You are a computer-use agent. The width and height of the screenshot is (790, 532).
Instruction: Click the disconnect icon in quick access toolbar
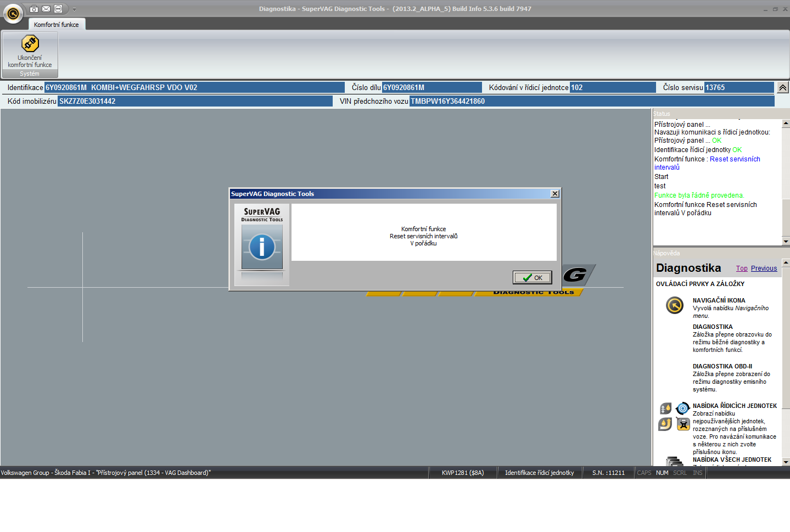(x=58, y=9)
